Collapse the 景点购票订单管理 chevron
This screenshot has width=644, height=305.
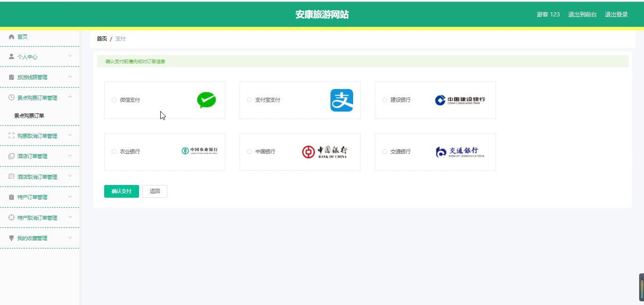pos(70,97)
